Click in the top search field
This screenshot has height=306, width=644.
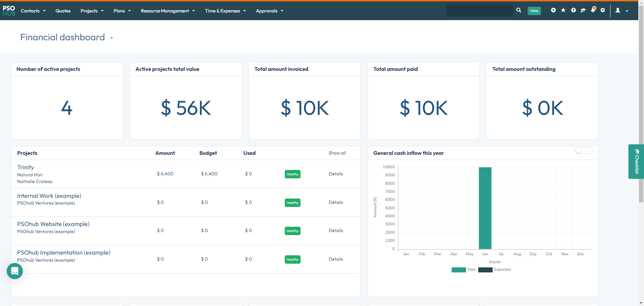480,11
